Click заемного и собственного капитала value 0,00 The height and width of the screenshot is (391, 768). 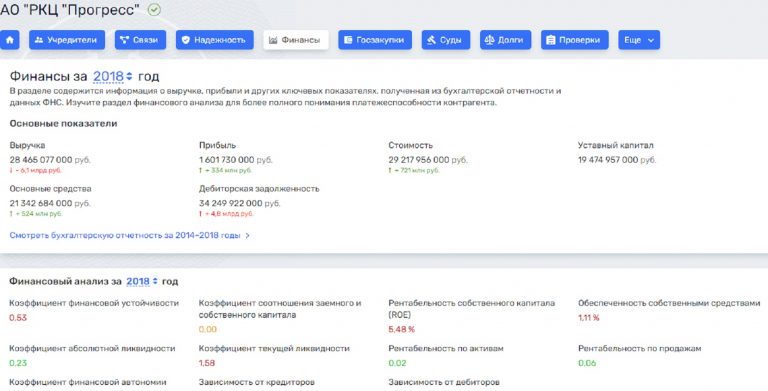pos(208,330)
